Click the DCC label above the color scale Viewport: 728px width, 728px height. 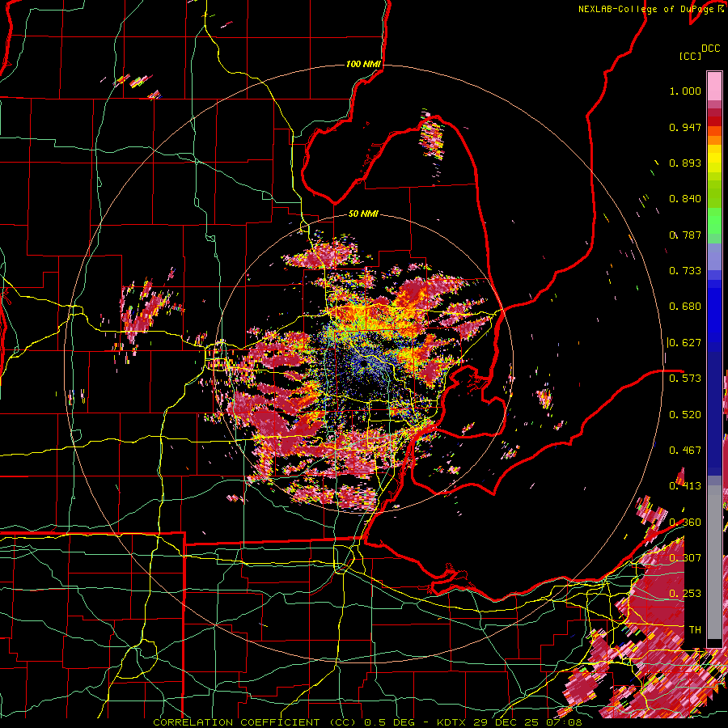pyautogui.click(x=710, y=49)
